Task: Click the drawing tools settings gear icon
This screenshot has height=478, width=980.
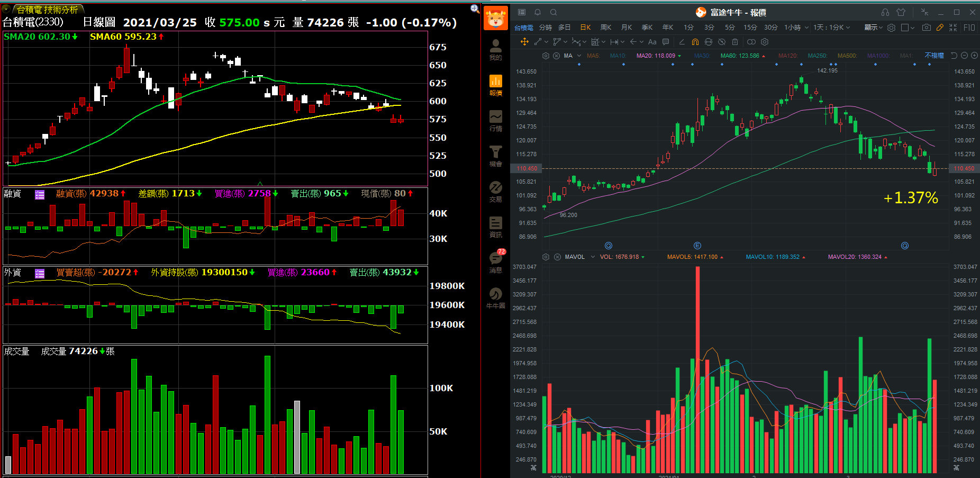Action: coord(765,42)
